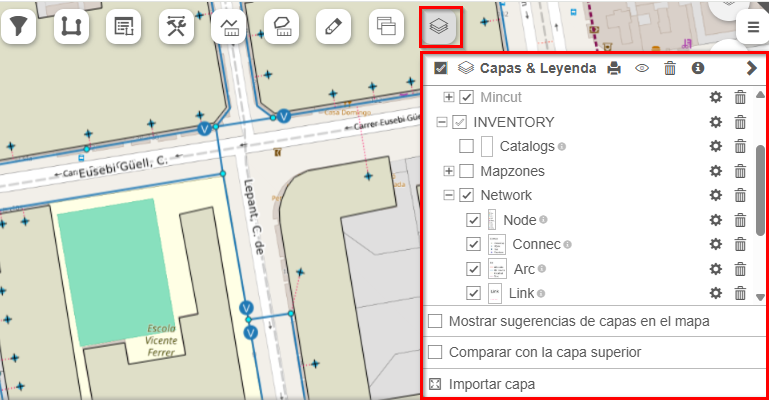Open the hamburger menu at top right
769x400 pixels.
pyautogui.click(x=752, y=27)
